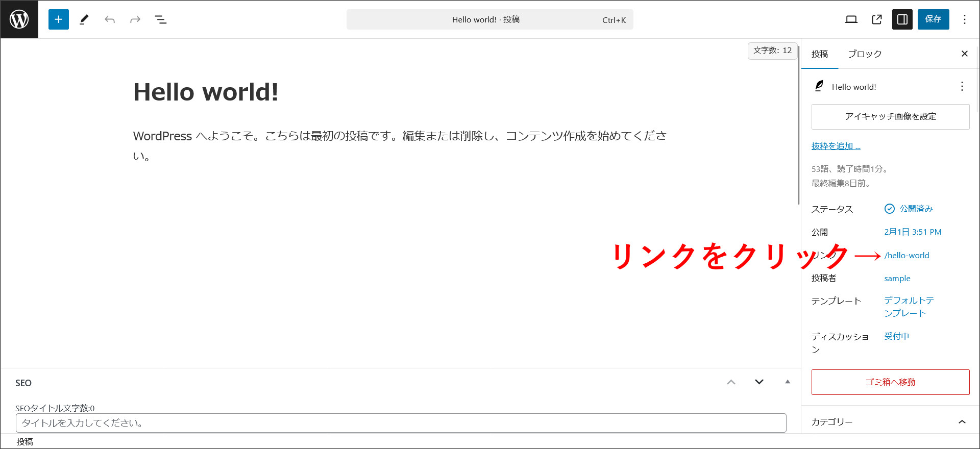Collapse the カテゴリー panel
The image size is (980, 449).
pos(962,422)
